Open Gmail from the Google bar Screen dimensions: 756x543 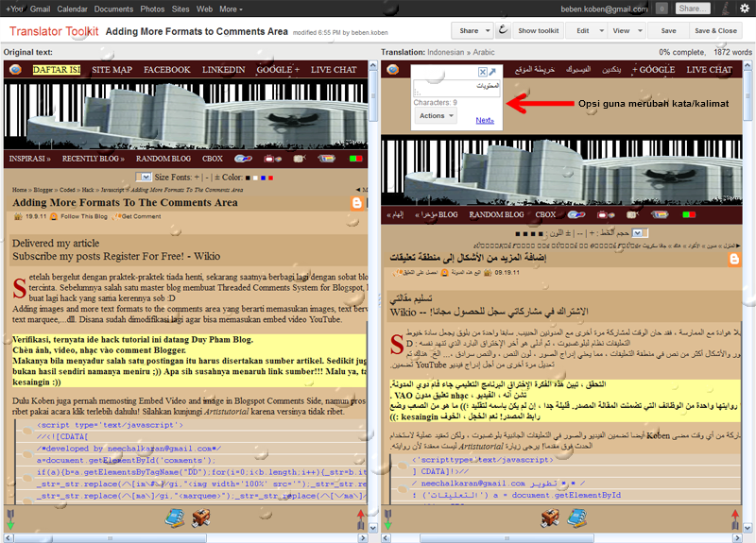point(40,9)
